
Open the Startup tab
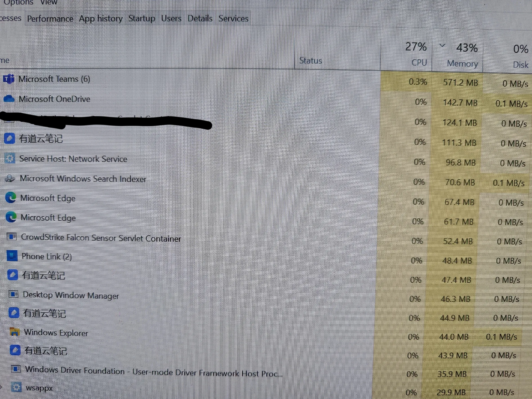point(142,18)
